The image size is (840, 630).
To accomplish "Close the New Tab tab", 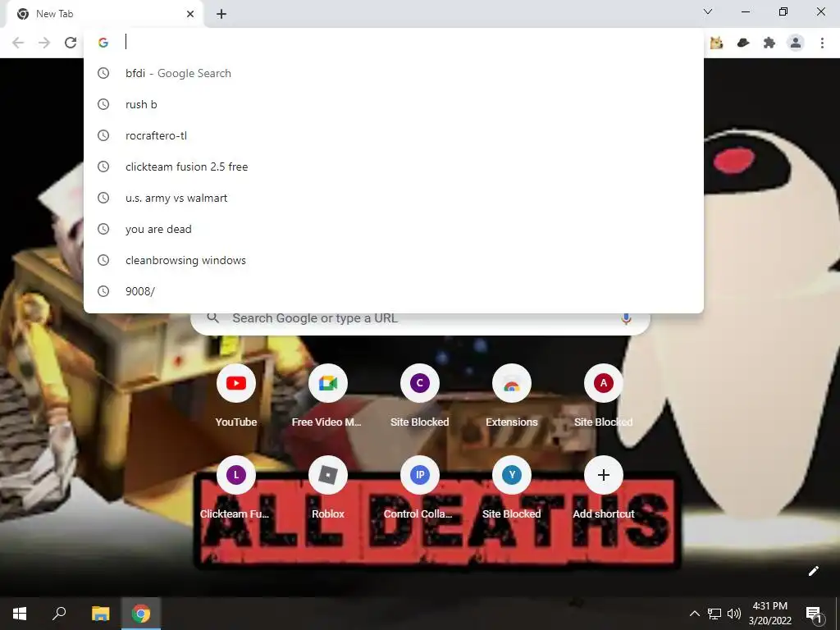I will point(190,14).
